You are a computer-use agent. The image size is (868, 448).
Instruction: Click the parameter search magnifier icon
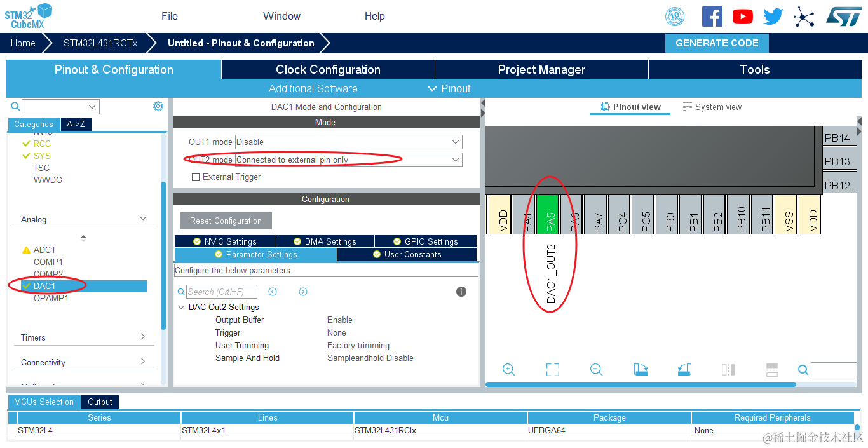(x=181, y=292)
